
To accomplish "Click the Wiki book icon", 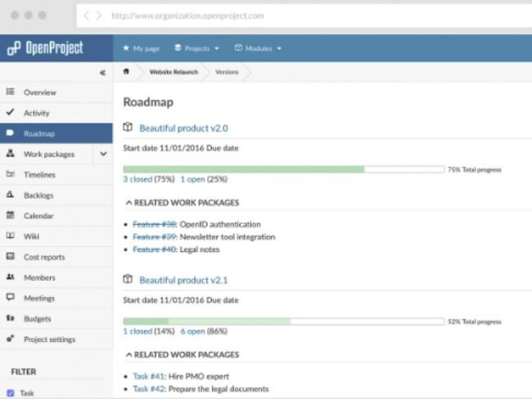I will (11, 235).
